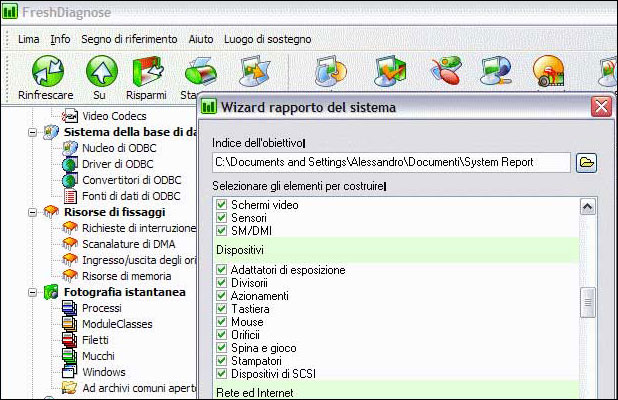Open the Aiuto menu
Screen dimensions: 618x400
pos(200,39)
